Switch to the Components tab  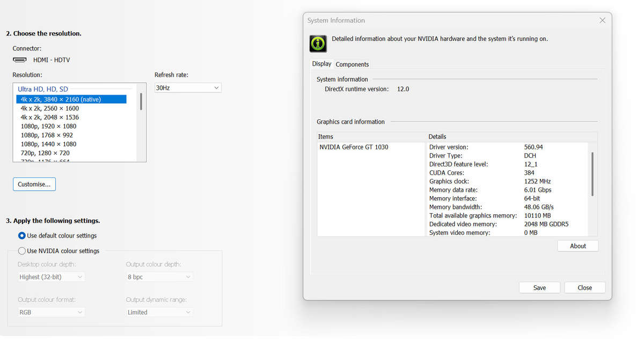click(x=352, y=64)
